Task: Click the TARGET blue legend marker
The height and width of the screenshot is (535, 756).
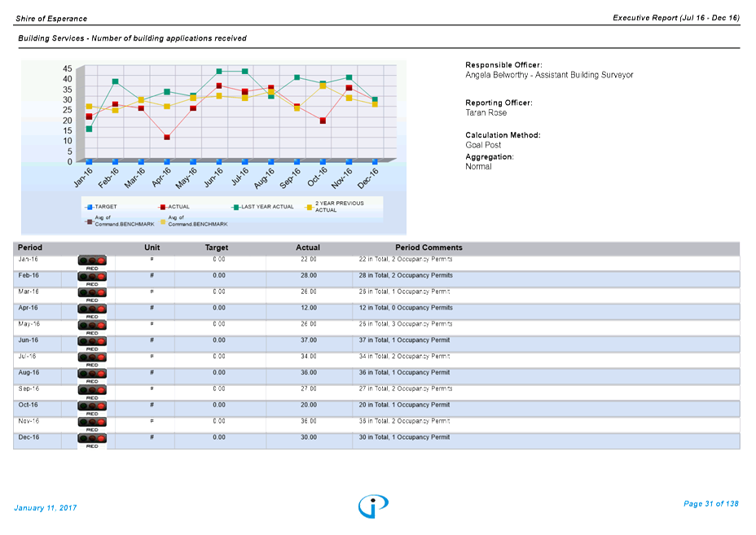Action: tap(90, 207)
